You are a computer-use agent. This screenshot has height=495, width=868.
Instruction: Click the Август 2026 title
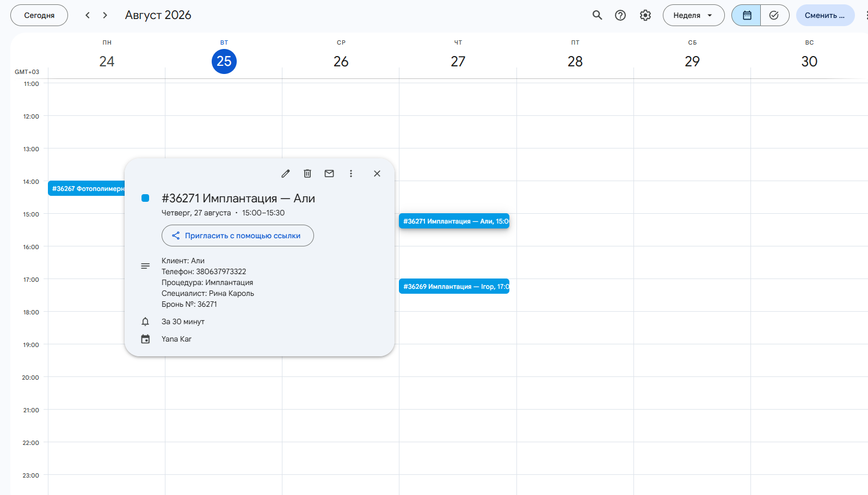pyautogui.click(x=158, y=15)
